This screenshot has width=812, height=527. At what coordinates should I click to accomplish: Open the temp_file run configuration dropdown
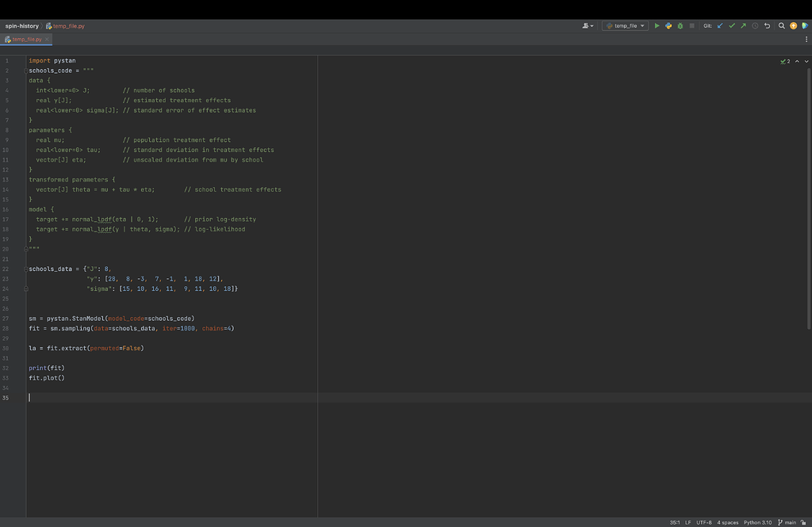click(623, 25)
